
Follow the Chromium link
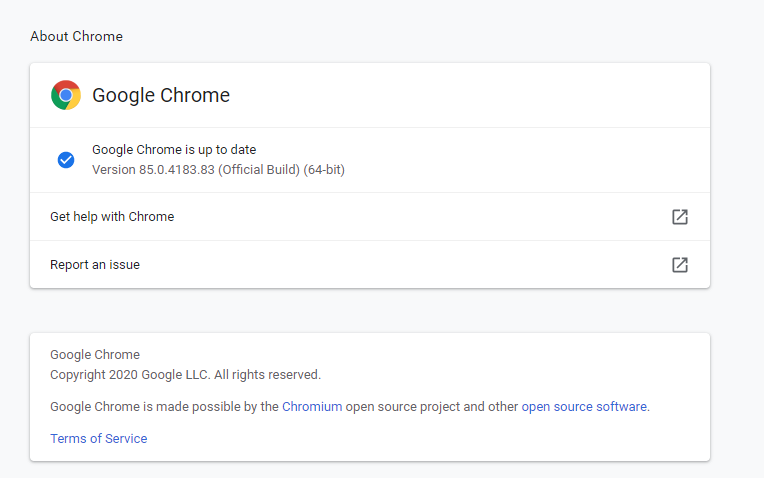(312, 406)
